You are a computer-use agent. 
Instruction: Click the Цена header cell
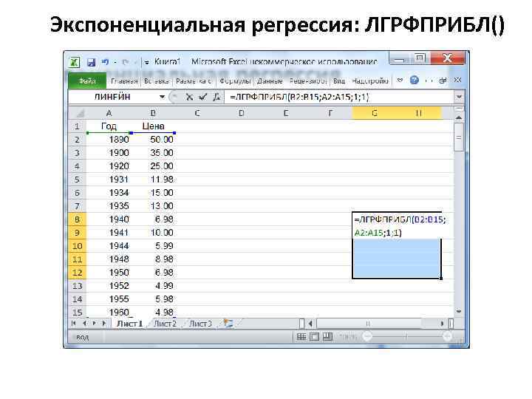[153, 126]
